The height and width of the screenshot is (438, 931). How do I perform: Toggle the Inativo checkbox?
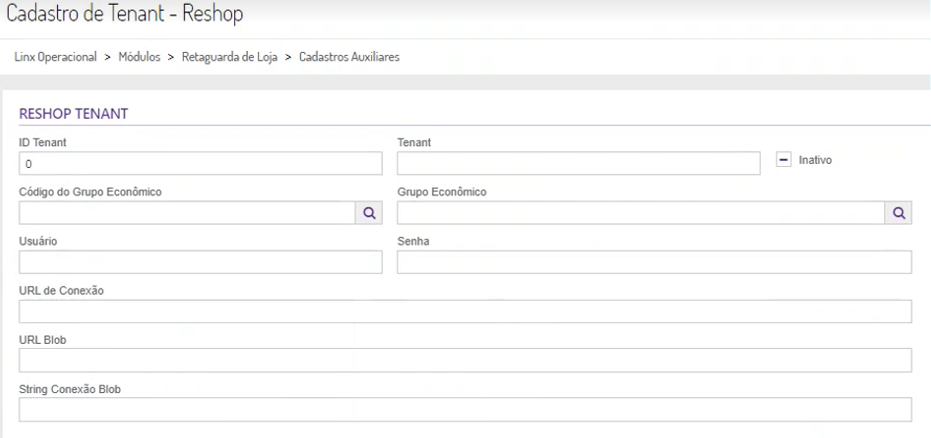[x=784, y=160]
